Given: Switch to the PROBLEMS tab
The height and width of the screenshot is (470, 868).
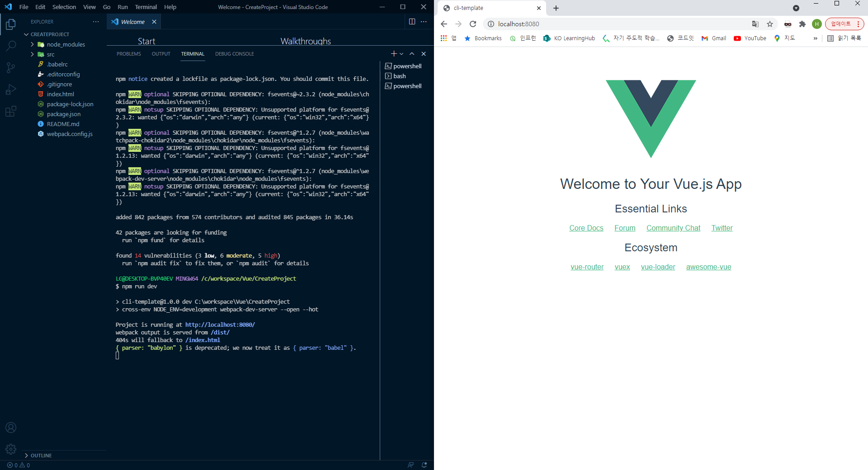Looking at the screenshot, I should 129,54.
